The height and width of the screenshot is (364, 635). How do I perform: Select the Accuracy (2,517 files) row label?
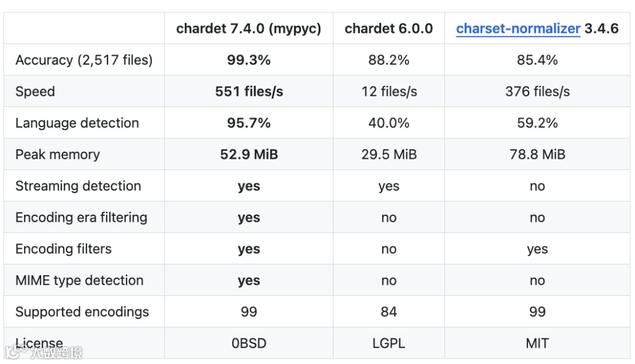click(x=84, y=60)
